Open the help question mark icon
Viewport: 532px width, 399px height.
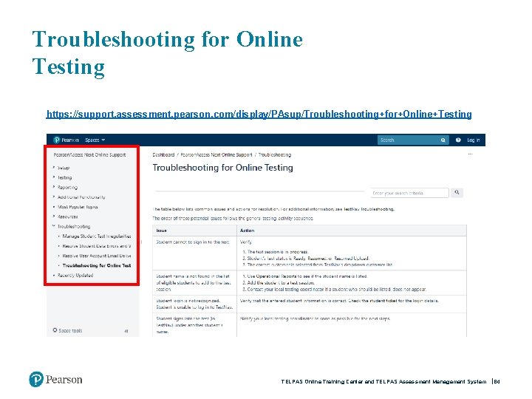click(x=458, y=140)
